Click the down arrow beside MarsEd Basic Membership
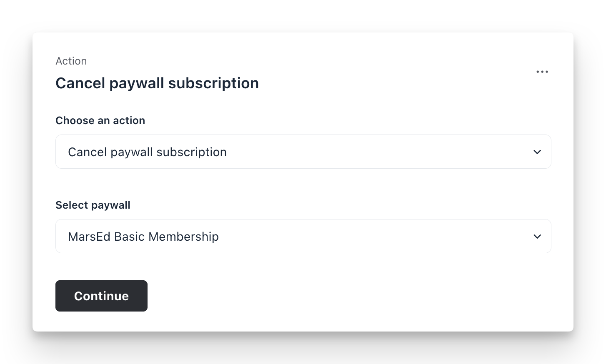 tap(537, 236)
